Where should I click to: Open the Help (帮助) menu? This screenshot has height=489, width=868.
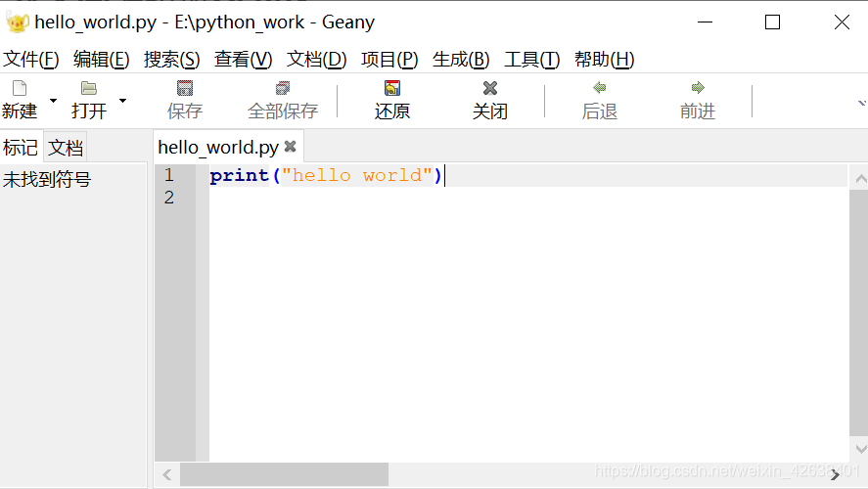coord(604,60)
